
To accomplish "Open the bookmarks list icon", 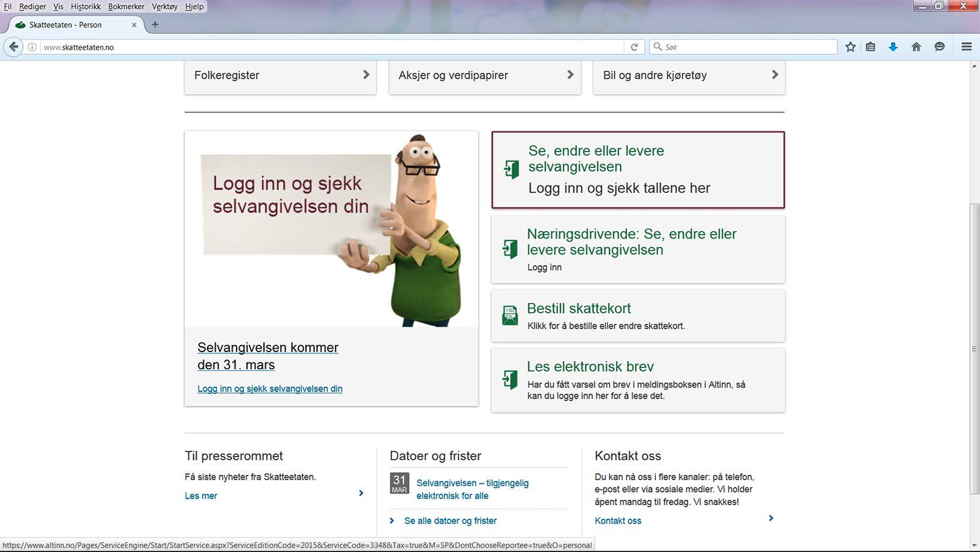I will (870, 47).
